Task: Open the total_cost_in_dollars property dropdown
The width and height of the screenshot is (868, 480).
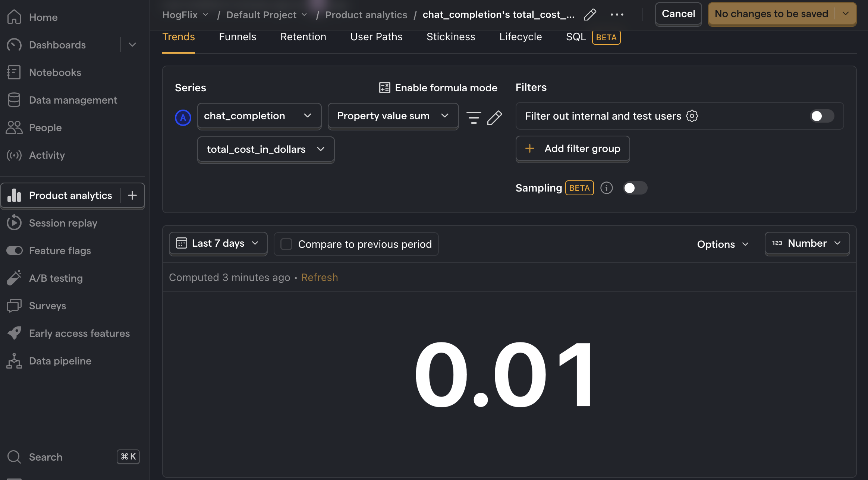Action: coord(266,149)
